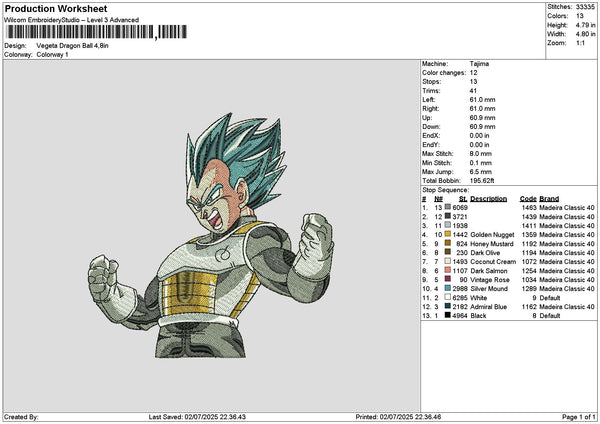
Task: Click the barcode under the worksheet title
Action: pos(96,32)
